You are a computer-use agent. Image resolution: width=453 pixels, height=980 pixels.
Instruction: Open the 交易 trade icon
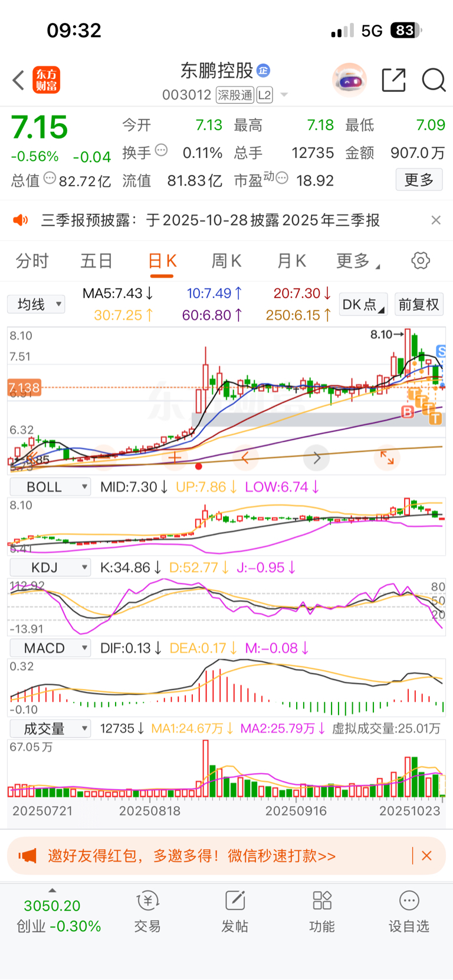147,900
